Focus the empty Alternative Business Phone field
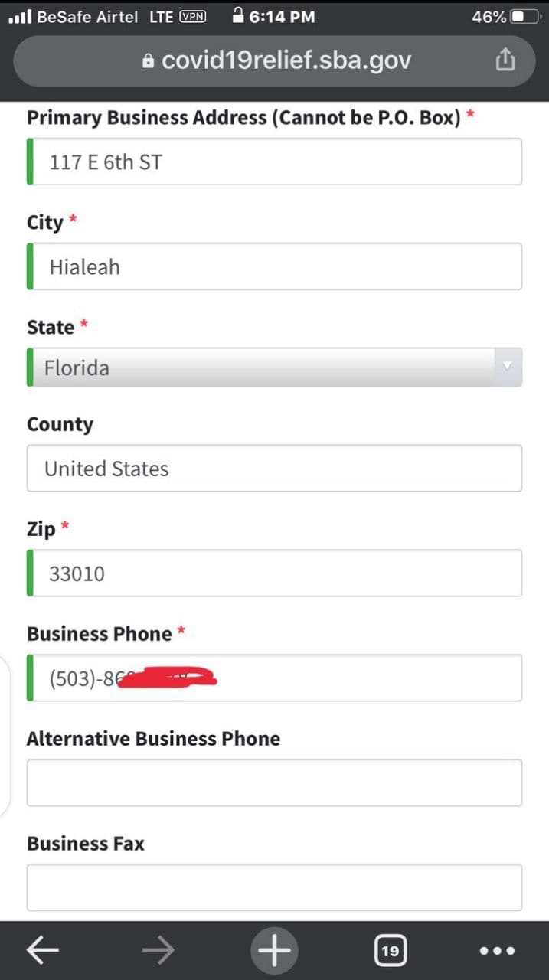The width and height of the screenshot is (549, 980). (274, 782)
